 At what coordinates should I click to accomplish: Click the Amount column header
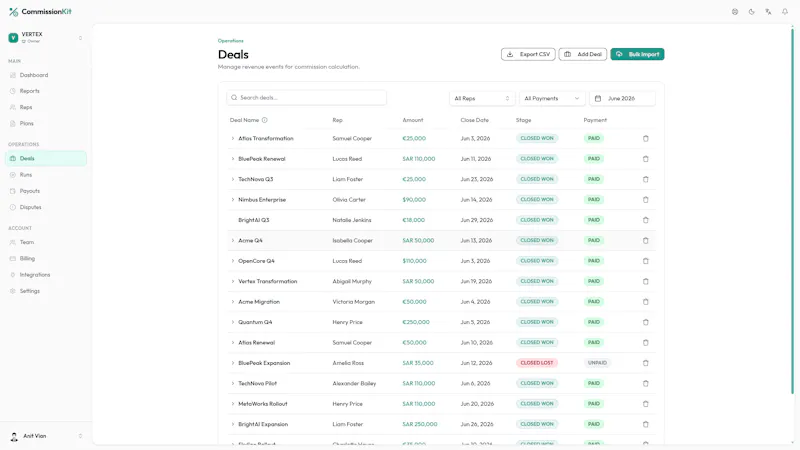tap(413, 120)
